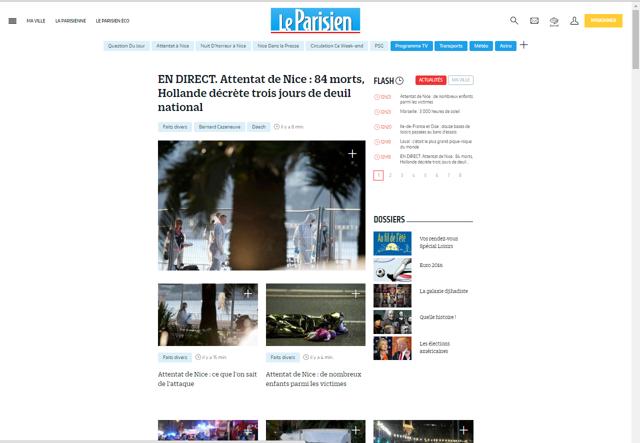This screenshot has height=443, width=640.
Task: Click the search magnifier icon
Action: pyautogui.click(x=514, y=20)
